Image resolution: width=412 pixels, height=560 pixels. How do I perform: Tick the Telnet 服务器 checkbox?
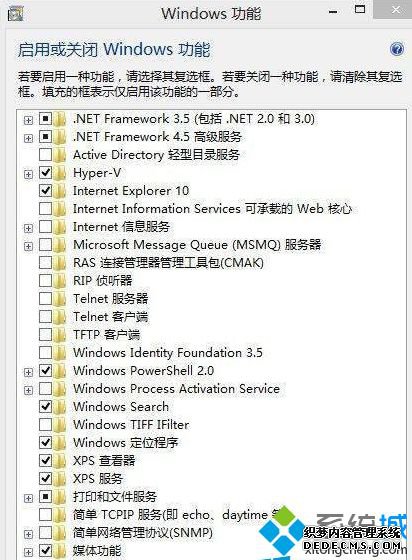45,299
